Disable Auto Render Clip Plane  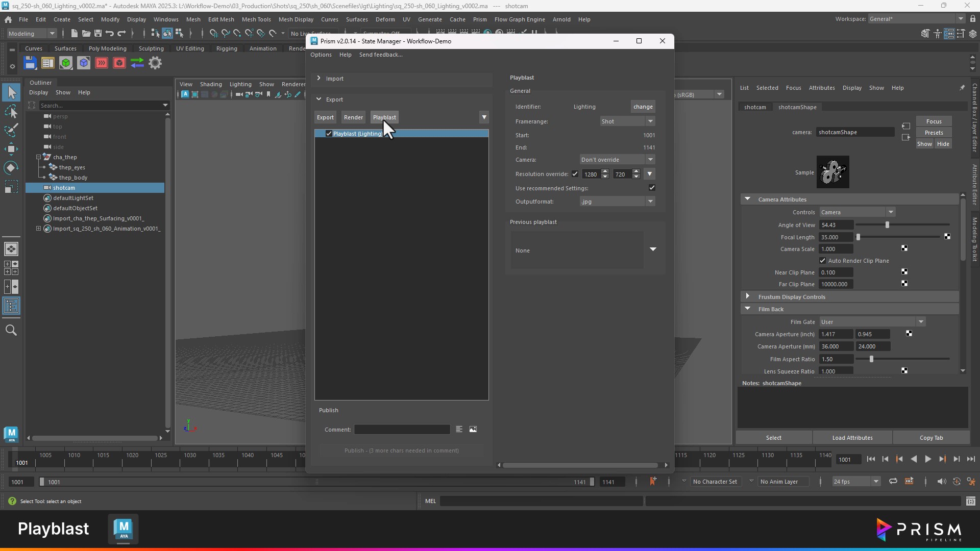(x=823, y=261)
